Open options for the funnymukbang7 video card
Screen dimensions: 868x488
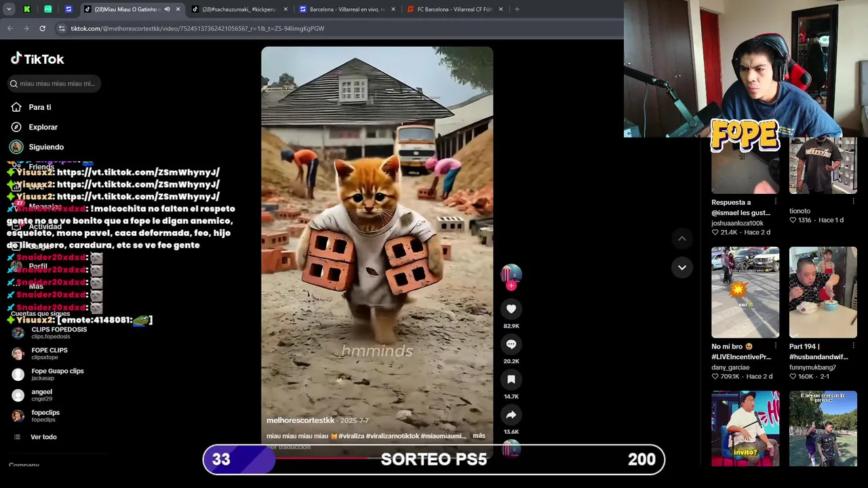[853, 346]
